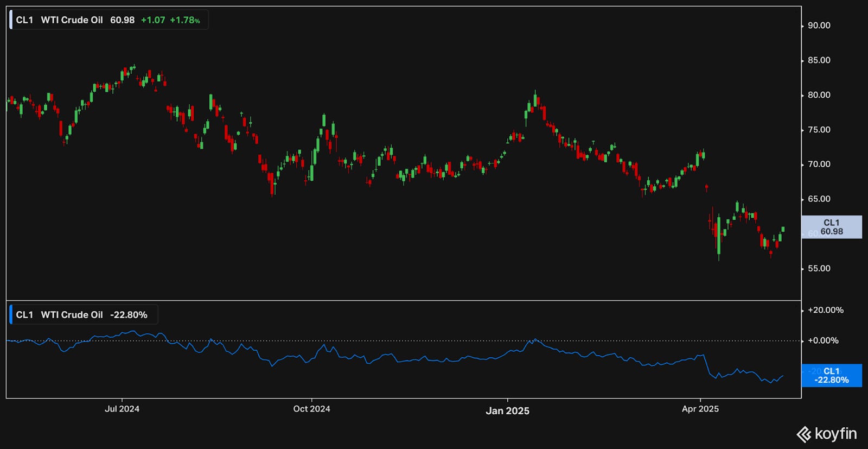
Task: Click the white color bar beside the top CL1 legend
Action: point(11,20)
